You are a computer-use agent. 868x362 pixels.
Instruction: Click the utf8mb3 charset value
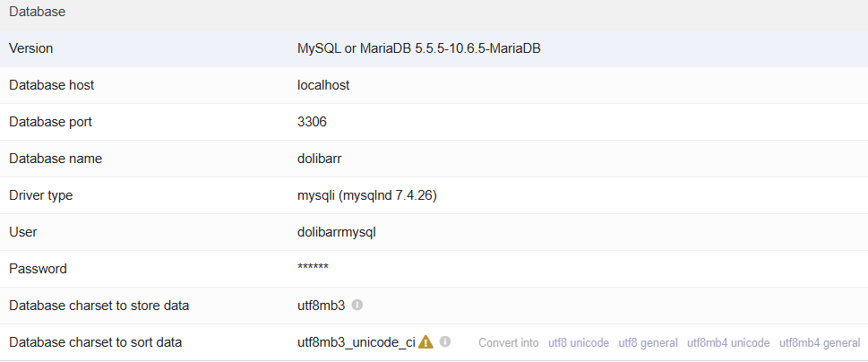point(321,305)
